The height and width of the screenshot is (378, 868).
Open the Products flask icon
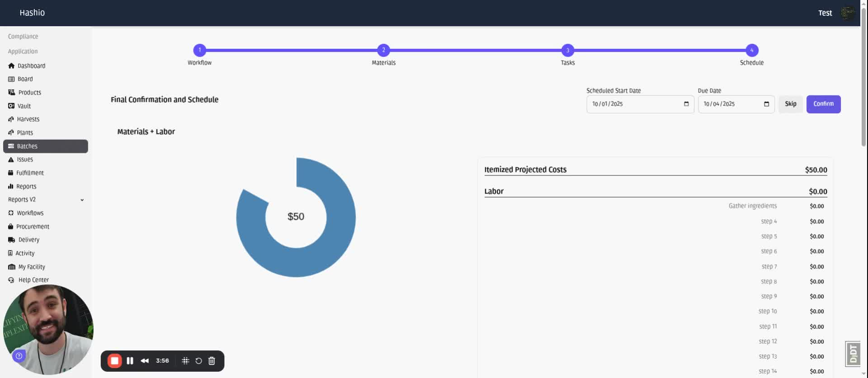tap(11, 92)
